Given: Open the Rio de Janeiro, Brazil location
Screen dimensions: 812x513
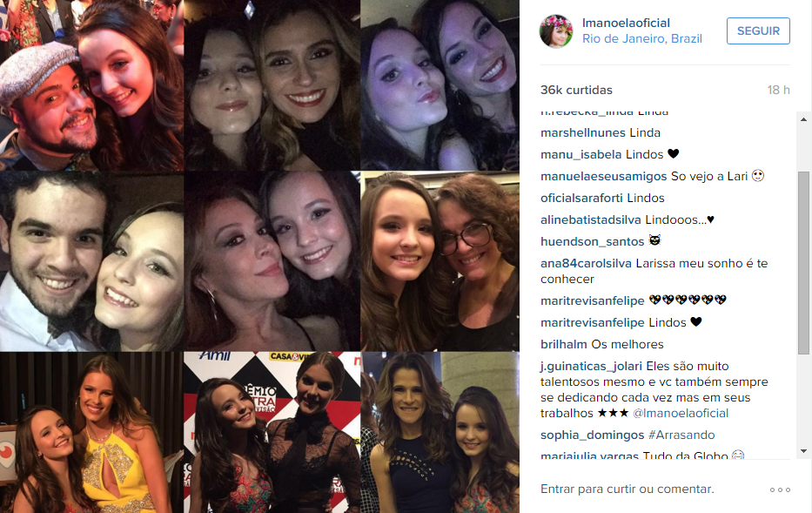Looking at the screenshot, I should pos(642,38).
